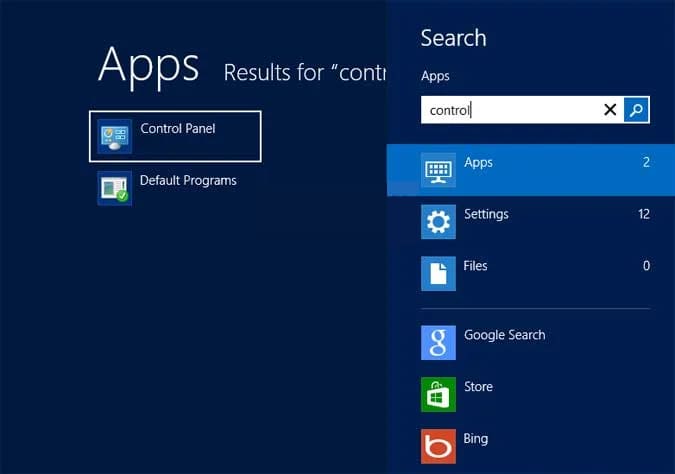
Task: Click the Apps keyboard-grid icon
Action: click(x=438, y=170)
